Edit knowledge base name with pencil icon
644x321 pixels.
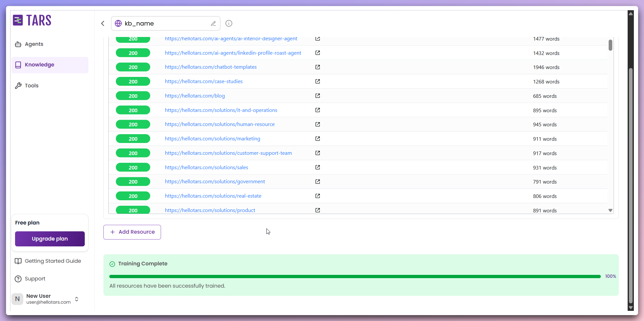[213, 24]
